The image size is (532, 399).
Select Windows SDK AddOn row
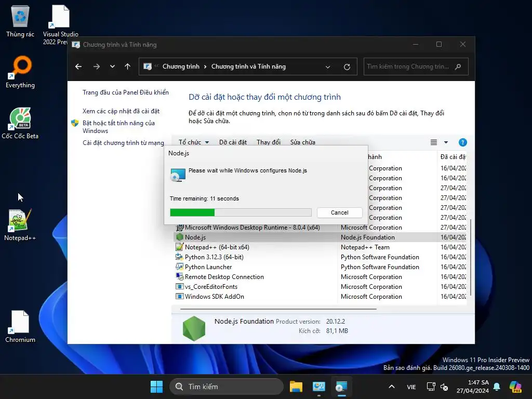click(321, 296)
